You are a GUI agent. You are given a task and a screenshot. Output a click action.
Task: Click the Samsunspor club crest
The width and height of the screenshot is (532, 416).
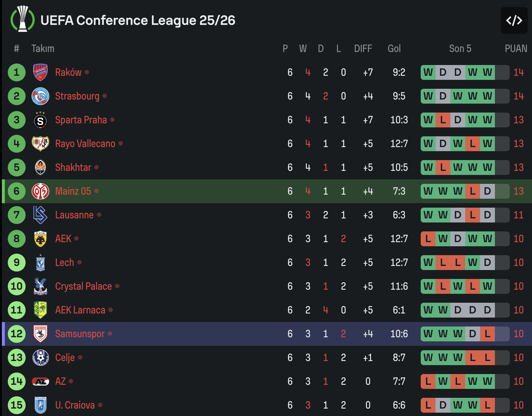point(40,334)
